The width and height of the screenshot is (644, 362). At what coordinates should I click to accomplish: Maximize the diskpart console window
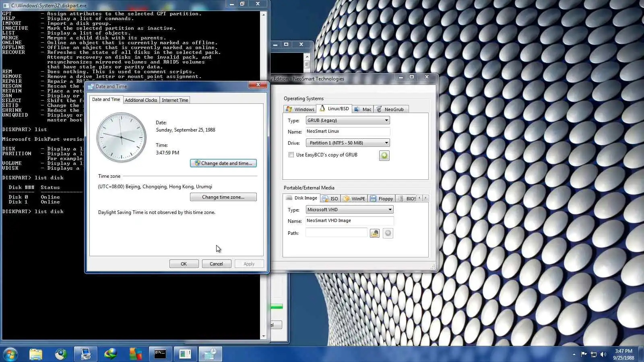point(242,4)
